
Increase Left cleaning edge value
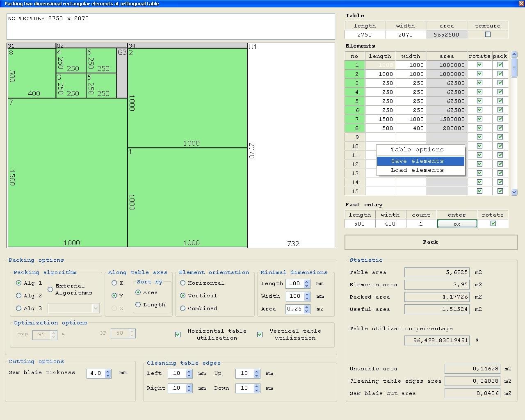[189, 372]
